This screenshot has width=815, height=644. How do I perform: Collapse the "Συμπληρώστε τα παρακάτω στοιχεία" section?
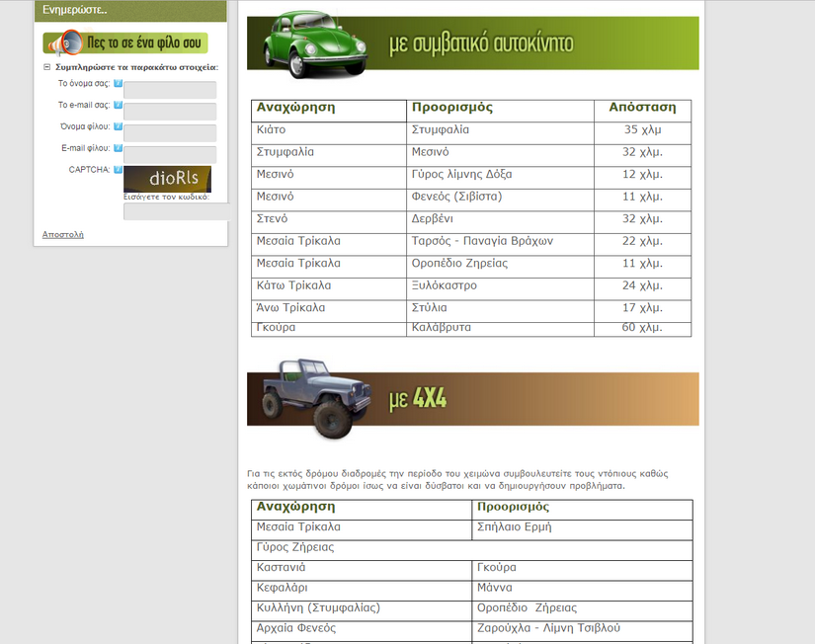[44, 64]
